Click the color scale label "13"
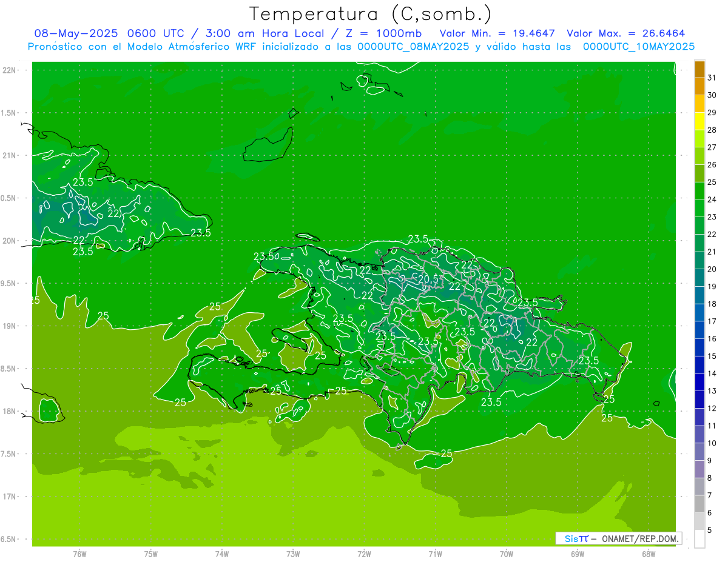The height and width of the screenshot is (562, 728). tap(712, 391)
